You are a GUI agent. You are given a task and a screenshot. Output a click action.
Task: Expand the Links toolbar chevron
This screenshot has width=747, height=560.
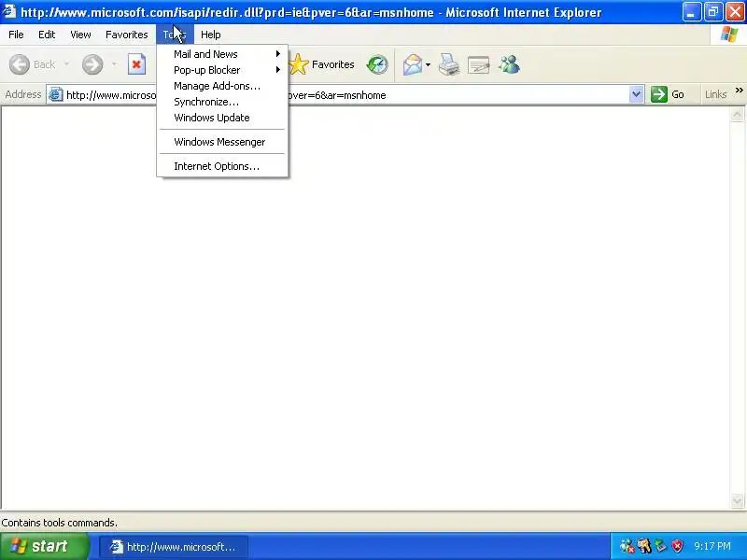click(x=739, y=91)
